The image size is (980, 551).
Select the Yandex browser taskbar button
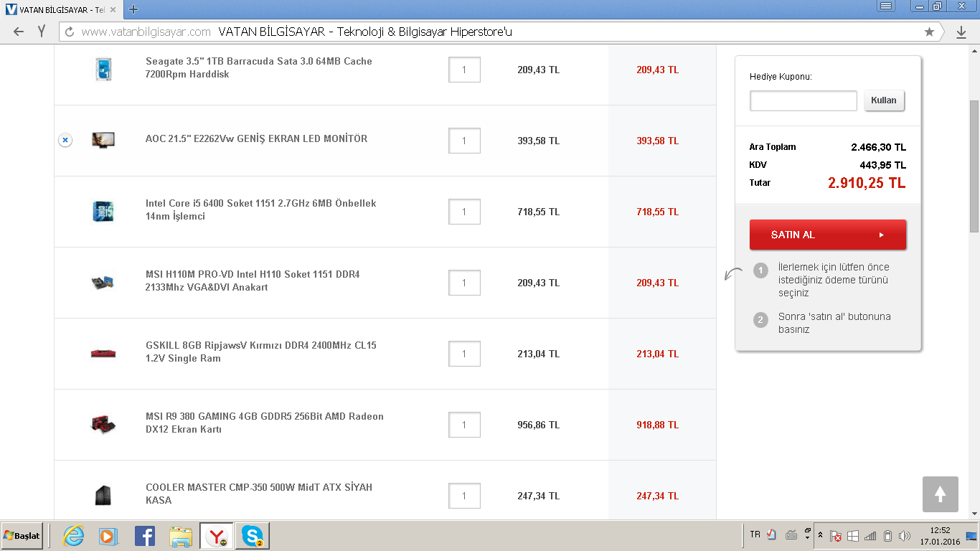217,536
